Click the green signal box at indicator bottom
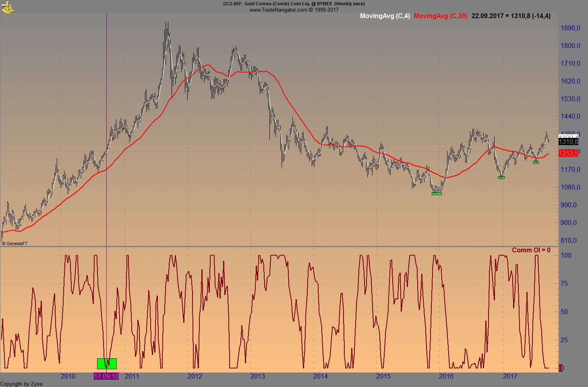Image resolution: width=588 pixels, height=387 pixels. 106,364
